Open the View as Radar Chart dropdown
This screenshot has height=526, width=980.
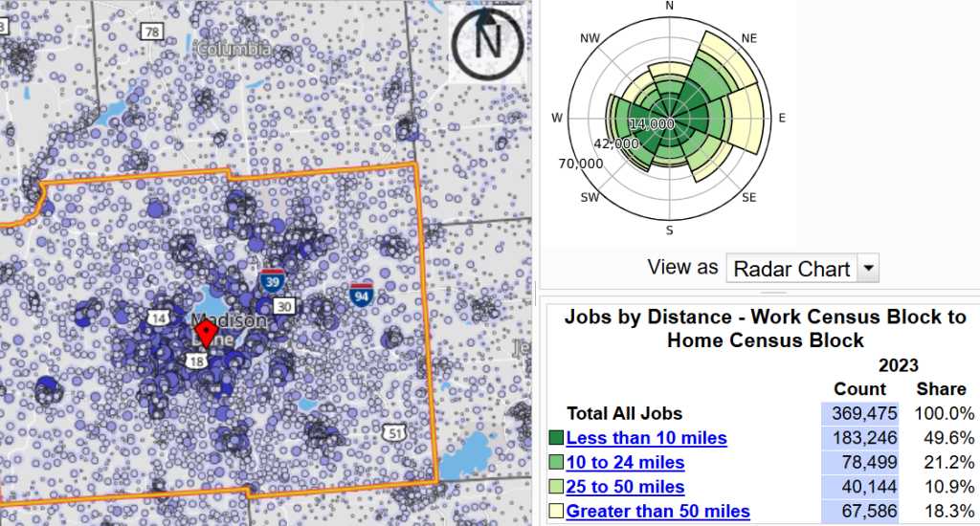(791, 269)
